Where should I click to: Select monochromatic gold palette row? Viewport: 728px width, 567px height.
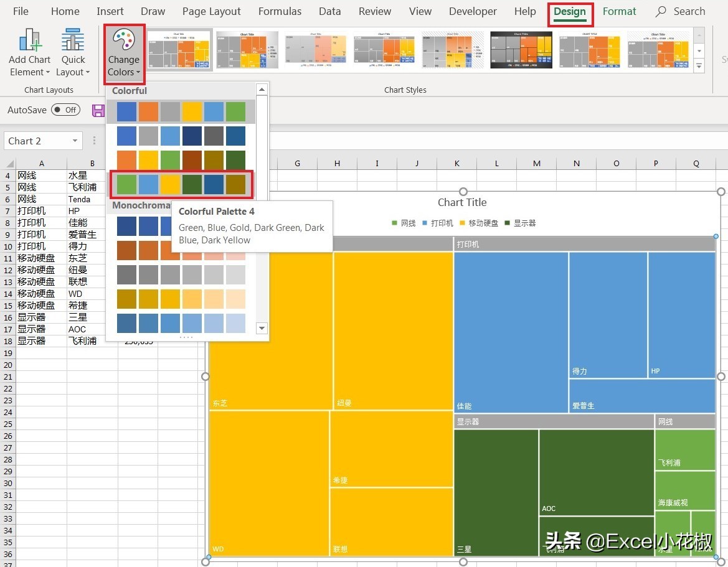pyautogui.click(x=181, y=299)
